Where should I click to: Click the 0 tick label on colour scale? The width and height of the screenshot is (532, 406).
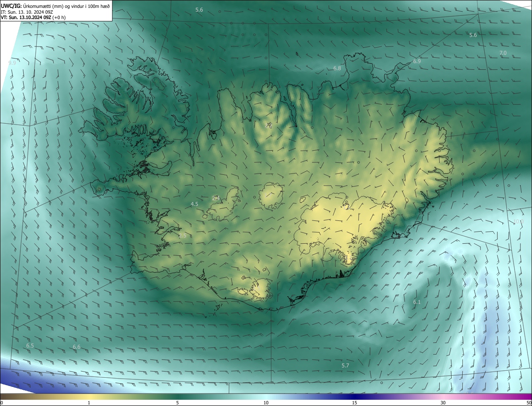[x=2, y=403]
